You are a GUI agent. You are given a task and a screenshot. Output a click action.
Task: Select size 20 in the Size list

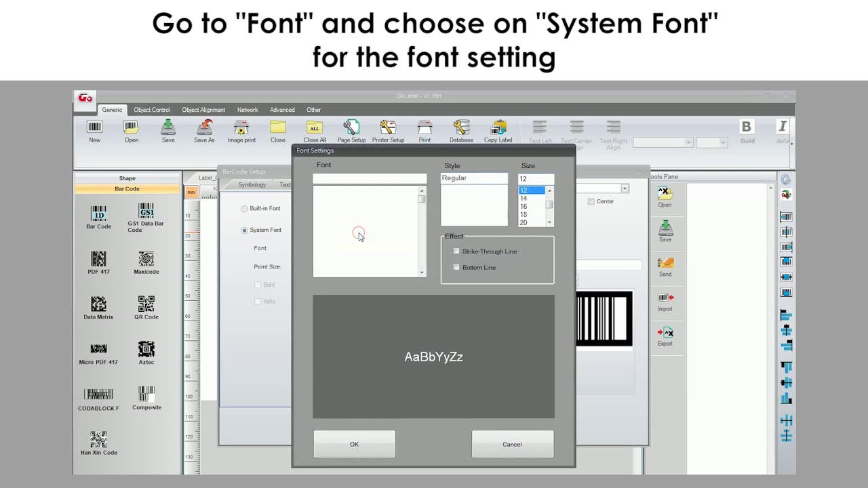tap(532, 223)
